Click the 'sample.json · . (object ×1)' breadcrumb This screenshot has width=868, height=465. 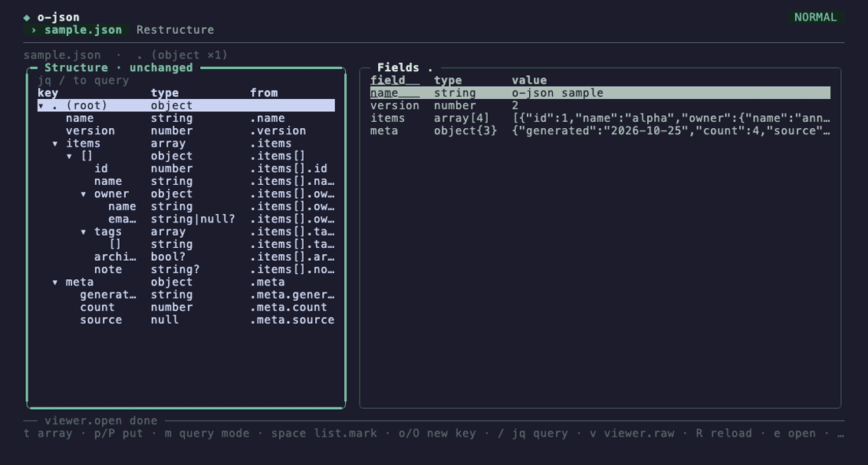126,55
